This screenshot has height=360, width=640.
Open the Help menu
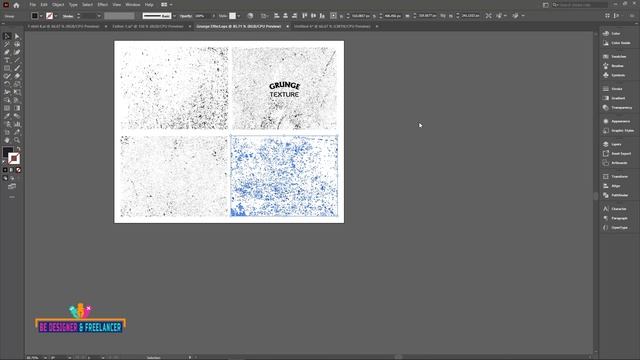click(149, 4)
